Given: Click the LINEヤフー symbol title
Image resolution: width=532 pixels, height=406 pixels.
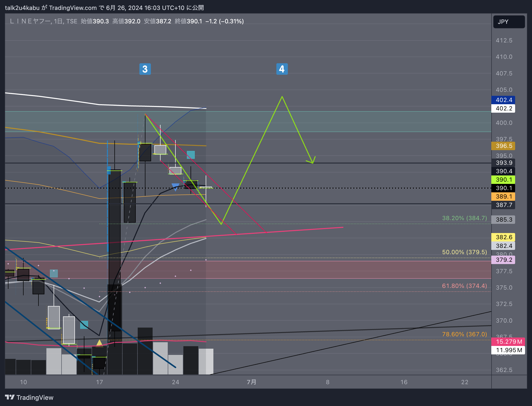Looking at the screenshot, I should coord(30,21).
